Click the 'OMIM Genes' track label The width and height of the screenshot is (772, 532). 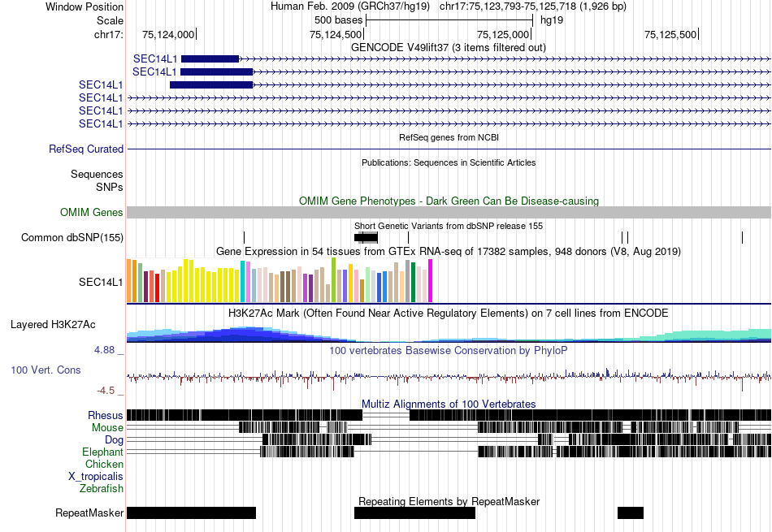click(x=92, y=212)
